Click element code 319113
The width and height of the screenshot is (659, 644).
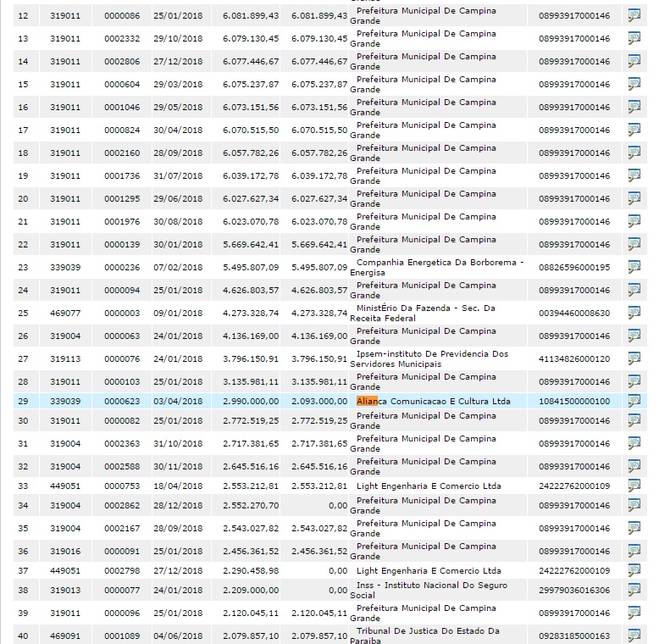click(65, 358)
